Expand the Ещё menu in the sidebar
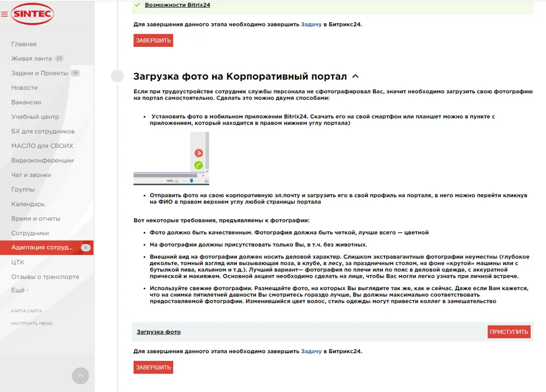 click(x=18, y=290)
